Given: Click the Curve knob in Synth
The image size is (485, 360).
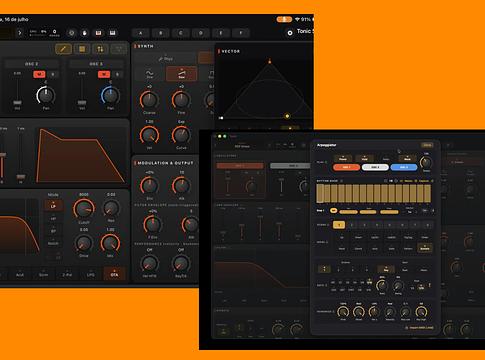Looking at the screenshot, I should (x=181, y=135).
